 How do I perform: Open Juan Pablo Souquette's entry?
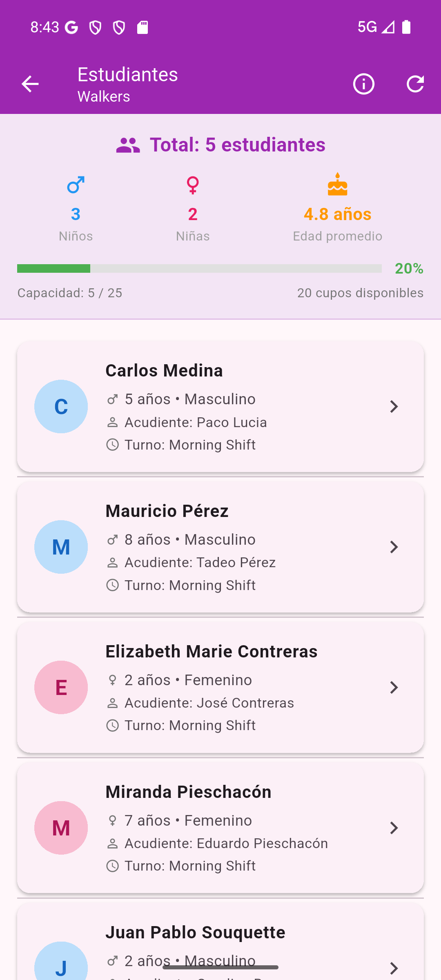(195, 933)
